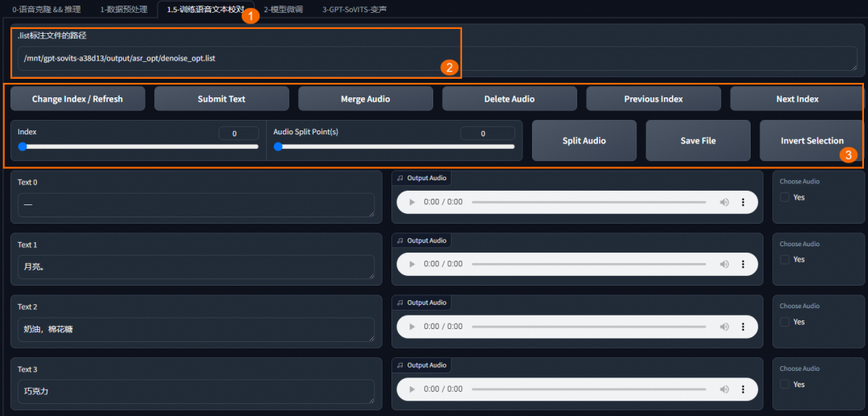Image resolution: width=868 pixels, height=416 pixels.
Task: Click Delete Audio
Action: 510,99
